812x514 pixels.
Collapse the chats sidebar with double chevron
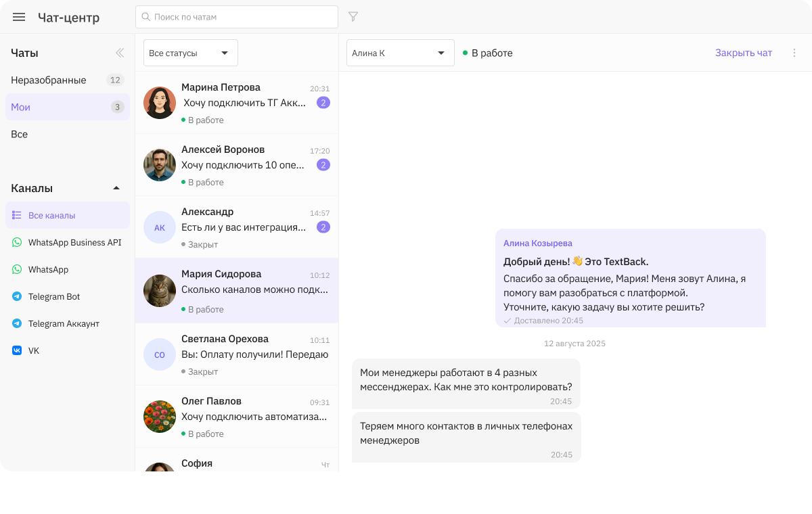point(120,53)
